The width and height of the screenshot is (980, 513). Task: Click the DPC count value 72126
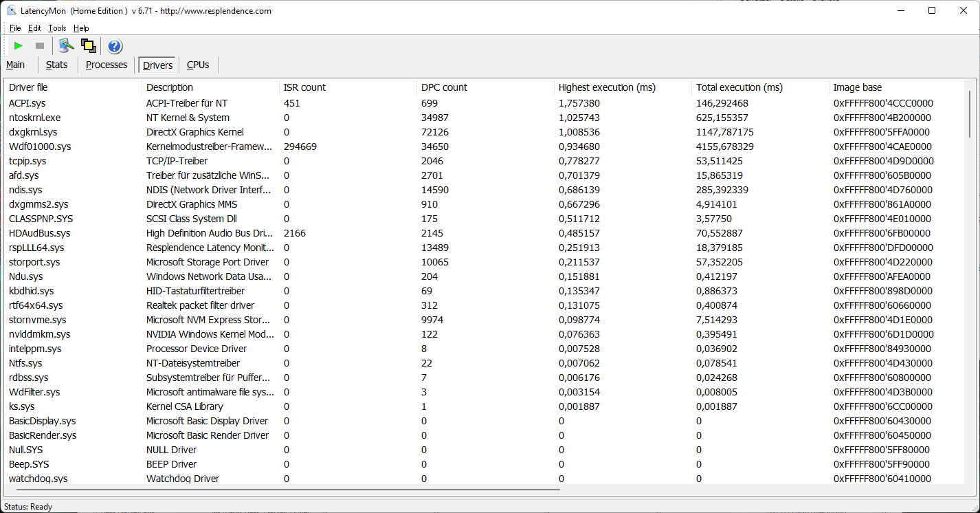435,132
